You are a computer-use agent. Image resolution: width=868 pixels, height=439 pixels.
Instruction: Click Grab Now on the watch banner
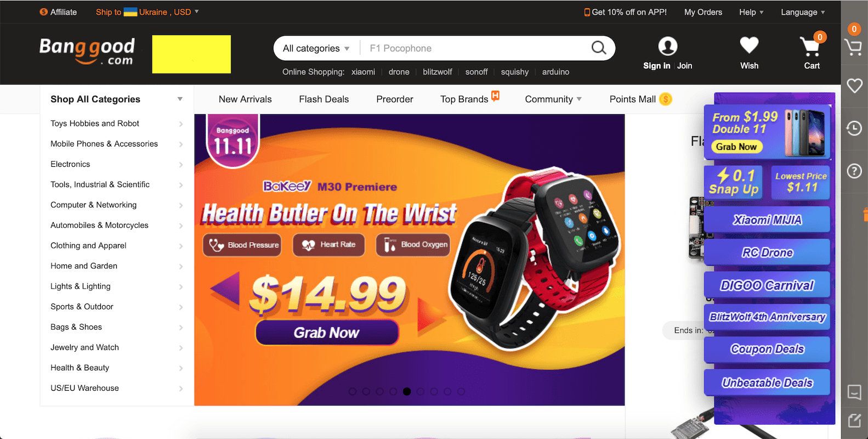point(327,333)
